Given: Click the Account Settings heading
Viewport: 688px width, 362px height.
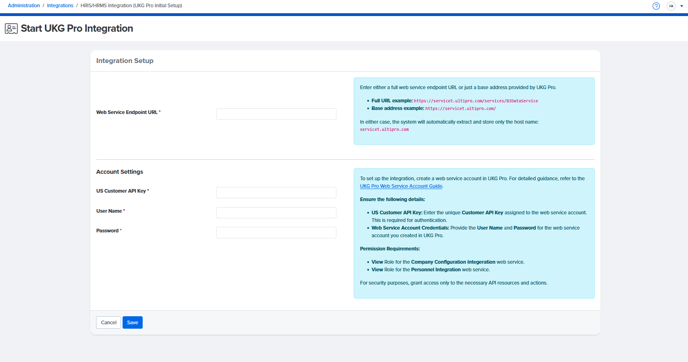Looking at the screenshot, I should (119, 172).
